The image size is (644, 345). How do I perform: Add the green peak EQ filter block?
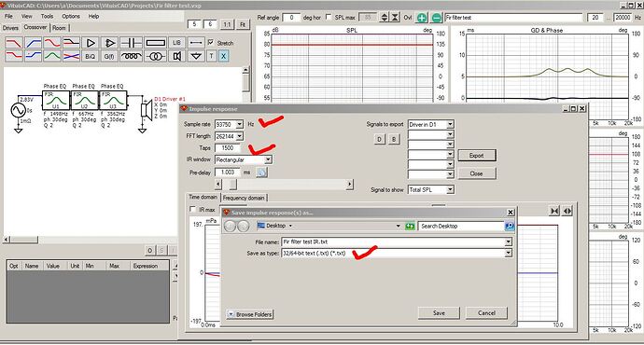pos(52,56)
